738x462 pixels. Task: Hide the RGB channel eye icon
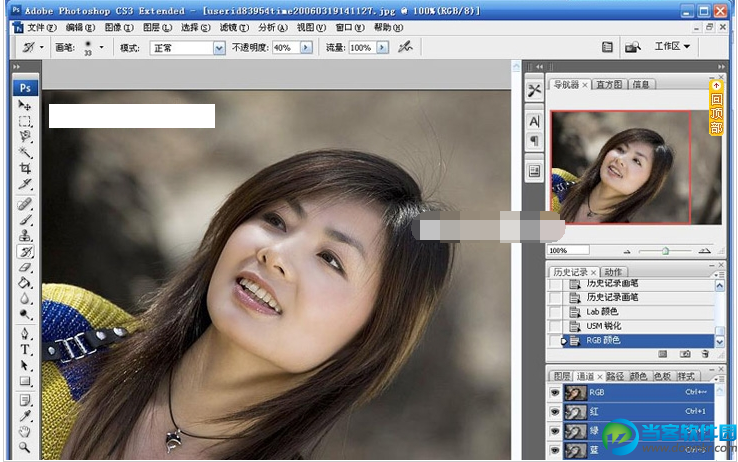554,393
